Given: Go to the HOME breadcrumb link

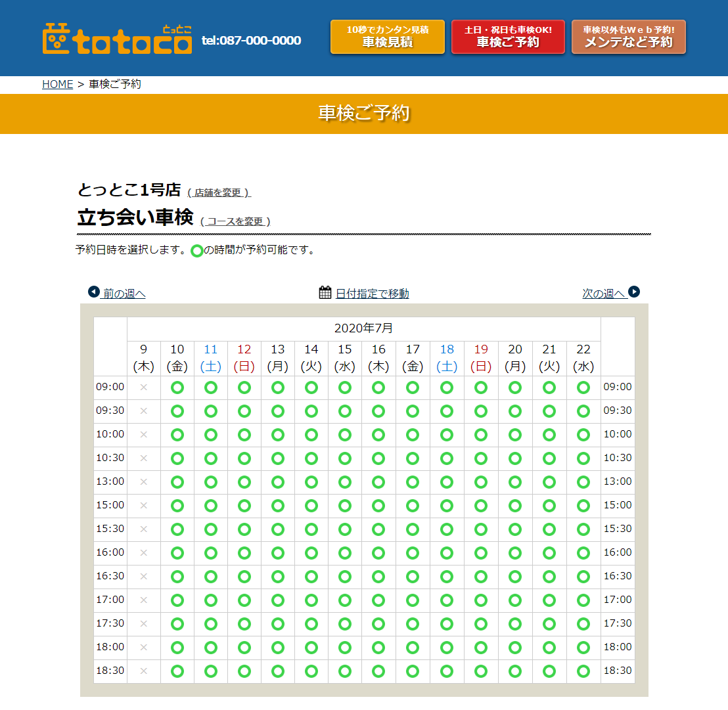Looking at the screenshot, I should coord(57,84).
